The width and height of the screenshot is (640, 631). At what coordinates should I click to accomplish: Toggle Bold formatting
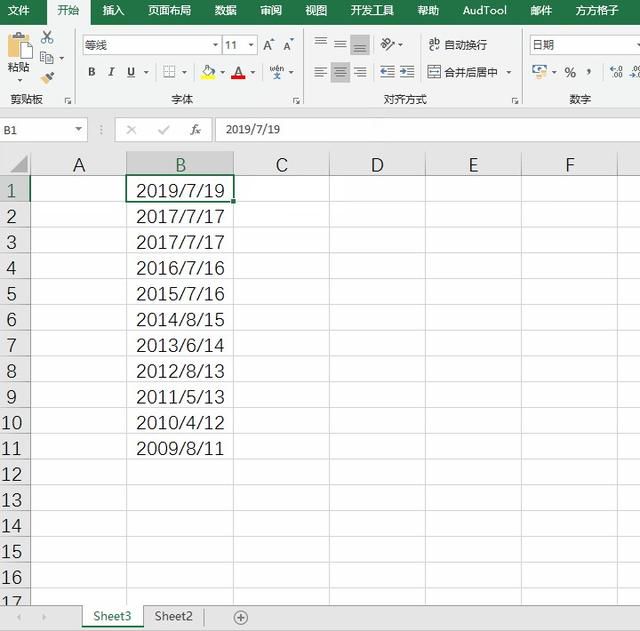pos(91,72)
